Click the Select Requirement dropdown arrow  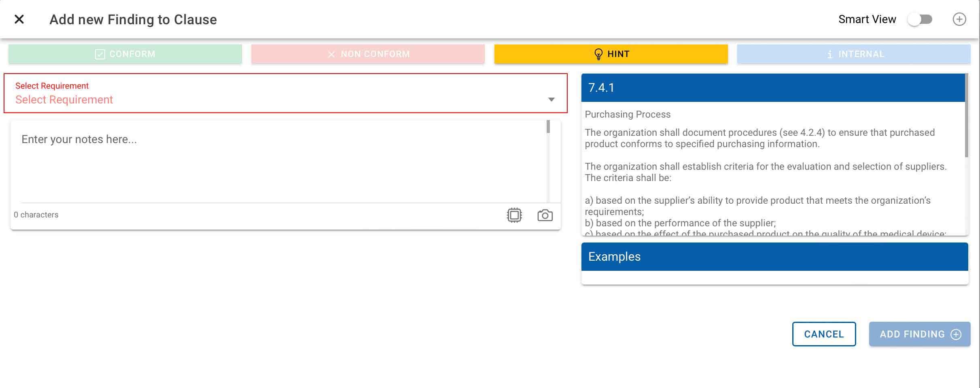551,99
